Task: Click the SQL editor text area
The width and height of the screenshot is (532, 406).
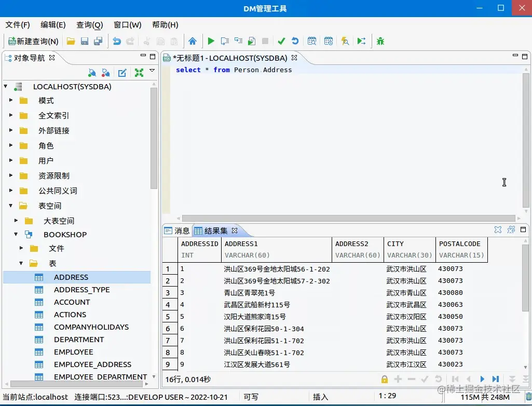Action: [346, 139]
